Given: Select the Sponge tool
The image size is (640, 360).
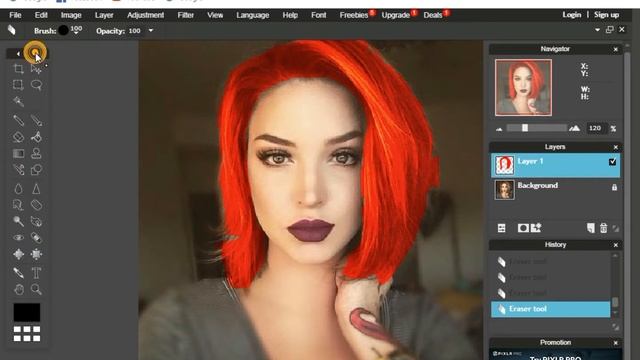Looking at the screenshot, I should click(36, 205).
